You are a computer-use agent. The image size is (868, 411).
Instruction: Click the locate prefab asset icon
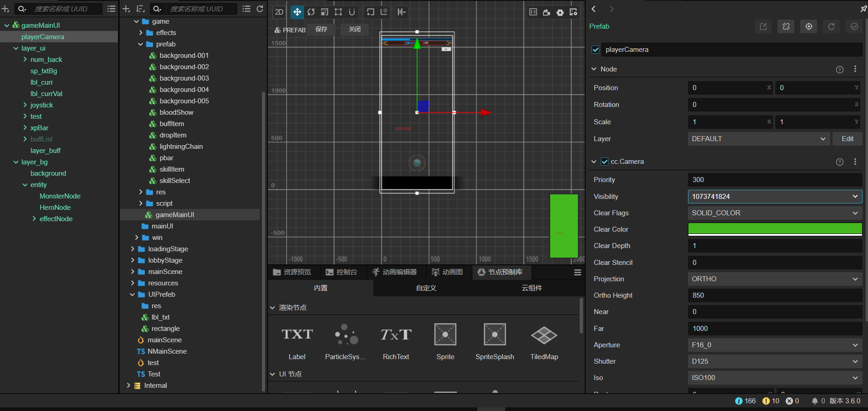click(x=809, y=26)
